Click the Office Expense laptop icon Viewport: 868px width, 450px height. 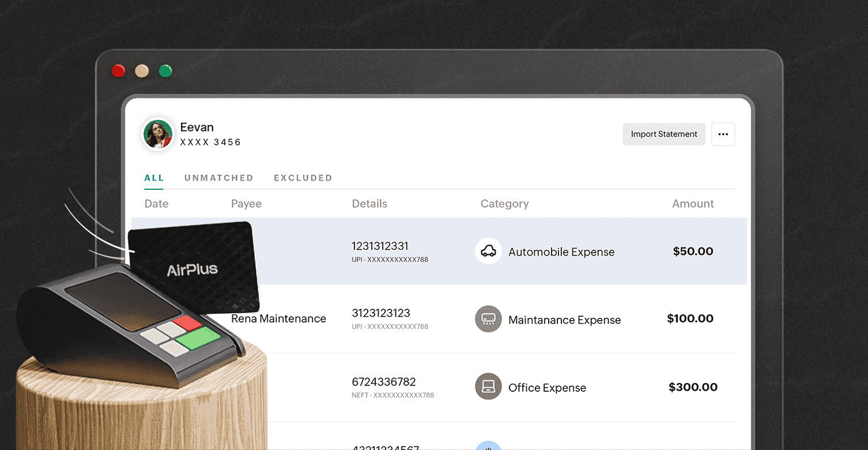coord(488,387)
